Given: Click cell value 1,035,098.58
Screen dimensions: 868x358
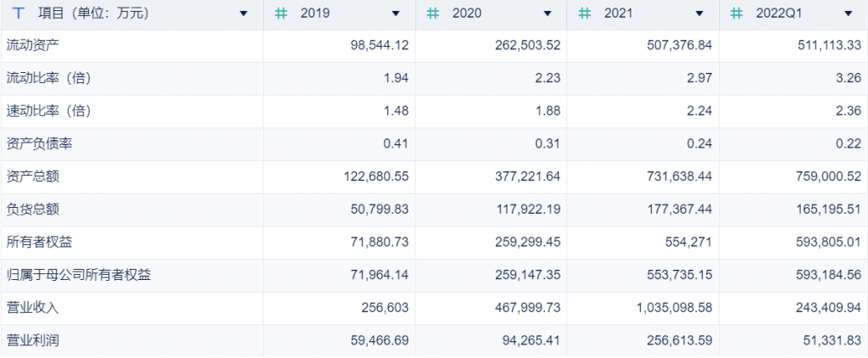Looking at the screenshot, I should (x=675, y=308).
